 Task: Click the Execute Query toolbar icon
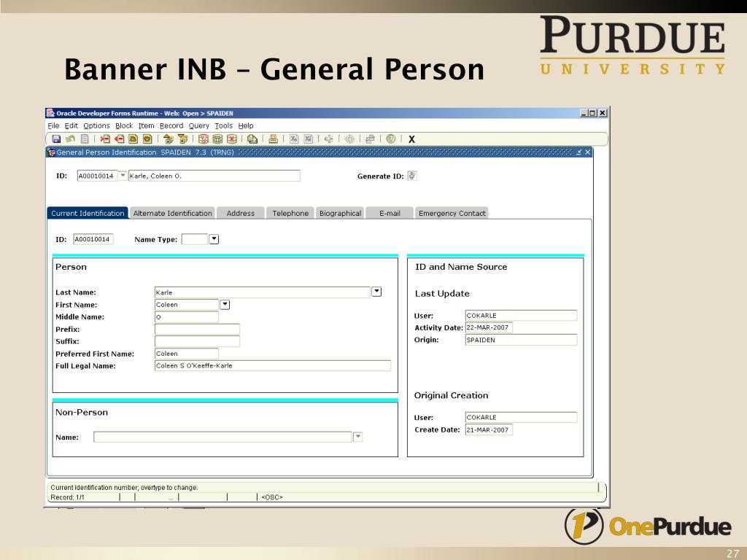point(217,139)
